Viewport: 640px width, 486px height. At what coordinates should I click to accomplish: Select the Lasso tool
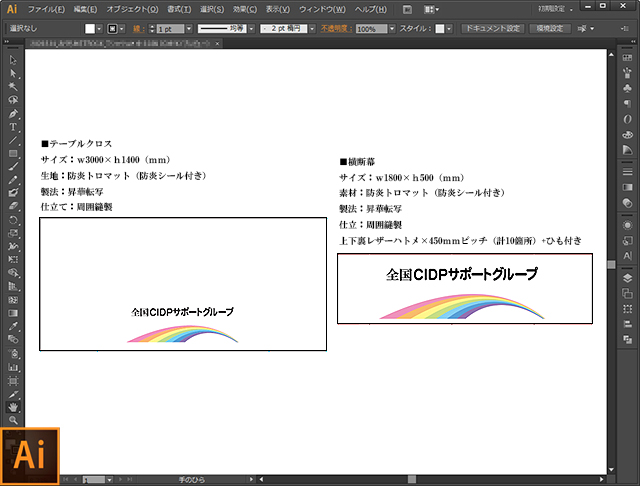click(x=13, y=100)
